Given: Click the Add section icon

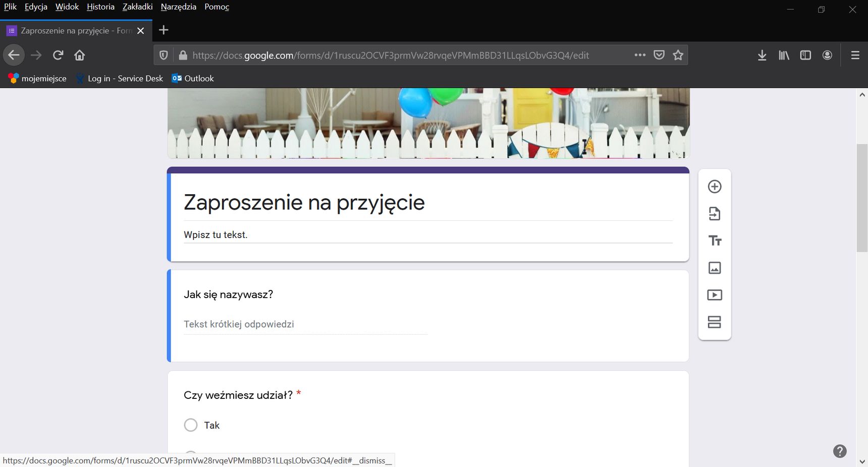Looking at the screenshot, I should [715, 322].
